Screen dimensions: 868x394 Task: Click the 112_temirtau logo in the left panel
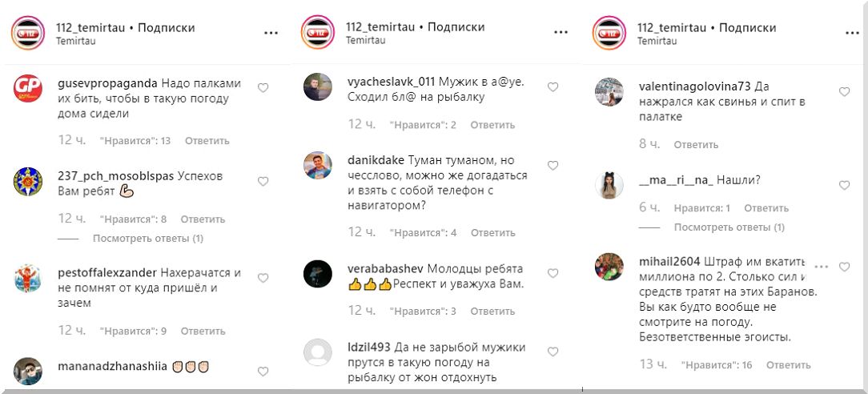click(28, 33)
